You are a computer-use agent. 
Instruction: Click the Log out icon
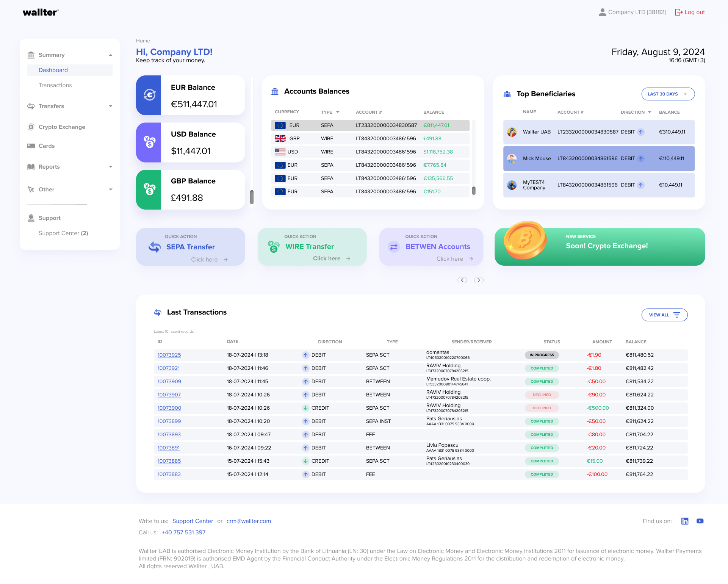click(x=678, y=12)
